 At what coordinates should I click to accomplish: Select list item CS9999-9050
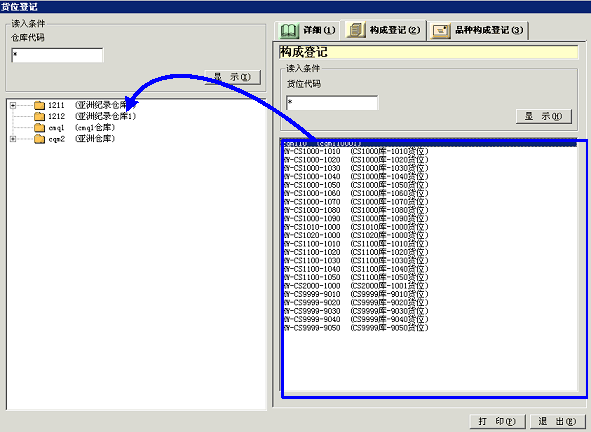356,328
